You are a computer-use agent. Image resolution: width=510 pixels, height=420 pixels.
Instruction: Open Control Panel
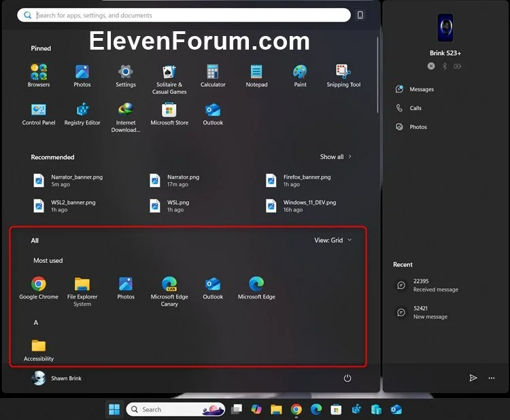tap(39, 114)
